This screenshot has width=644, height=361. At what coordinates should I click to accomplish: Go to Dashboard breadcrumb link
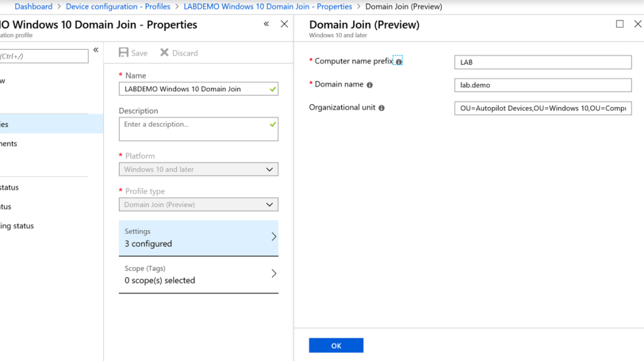coord(33,6)
